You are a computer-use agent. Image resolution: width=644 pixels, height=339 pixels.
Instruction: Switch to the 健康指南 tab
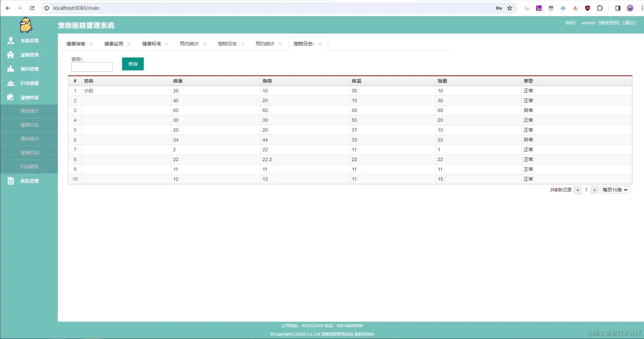click(76, 44)
